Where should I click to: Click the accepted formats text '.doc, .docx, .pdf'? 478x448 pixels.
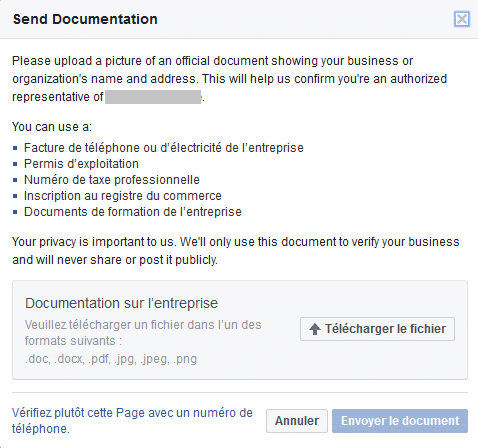(x=111, y=359)
